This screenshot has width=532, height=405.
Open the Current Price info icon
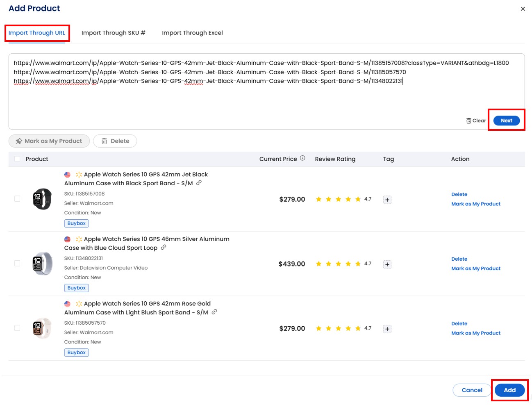[302, 158]
